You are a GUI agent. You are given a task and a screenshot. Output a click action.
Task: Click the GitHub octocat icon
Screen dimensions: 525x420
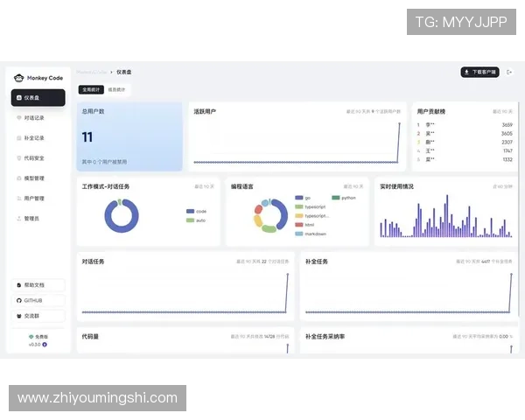(19, 300)
